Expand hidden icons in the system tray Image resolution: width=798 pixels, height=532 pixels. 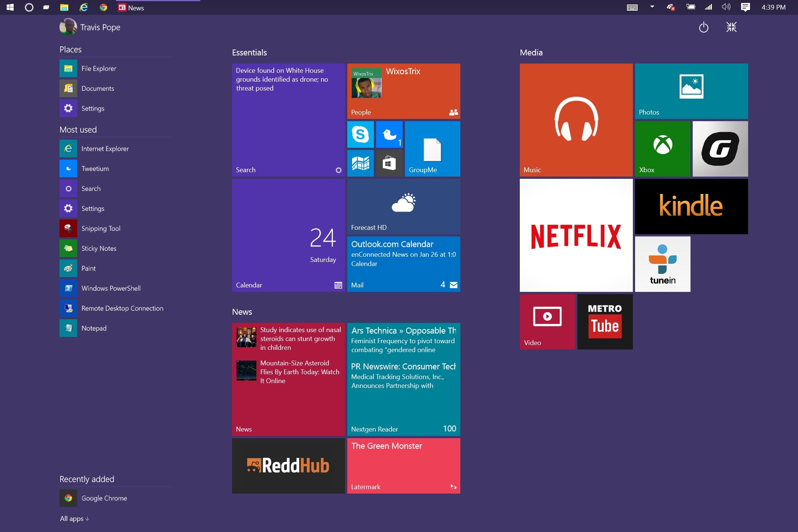(x=652, y=7)
